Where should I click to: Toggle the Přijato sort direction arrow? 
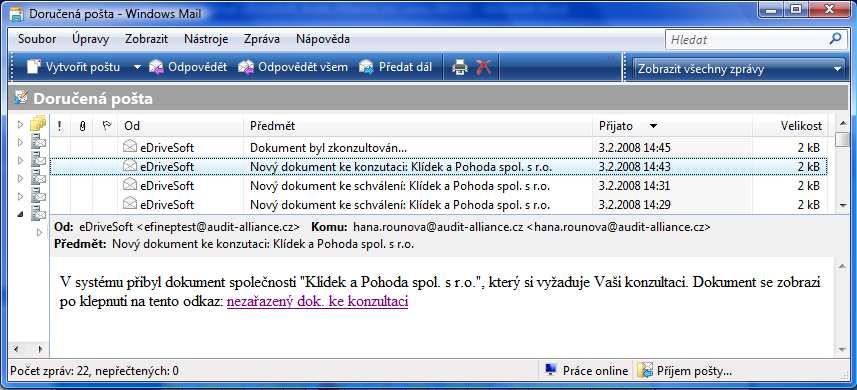pos(653,126)
